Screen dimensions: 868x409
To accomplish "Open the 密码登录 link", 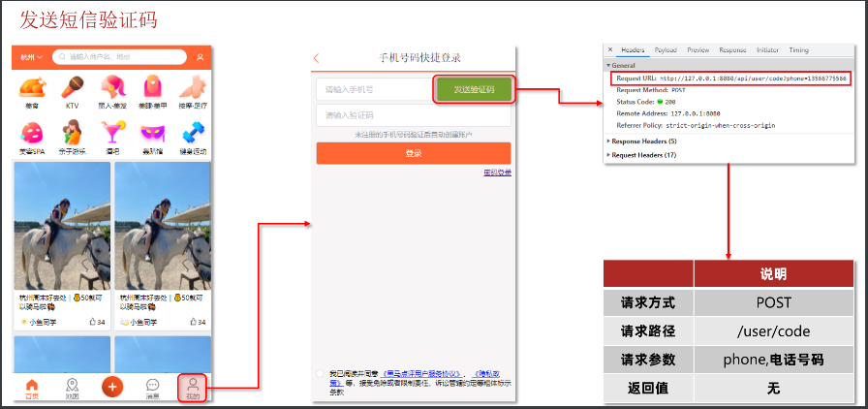I will [497, 173].
